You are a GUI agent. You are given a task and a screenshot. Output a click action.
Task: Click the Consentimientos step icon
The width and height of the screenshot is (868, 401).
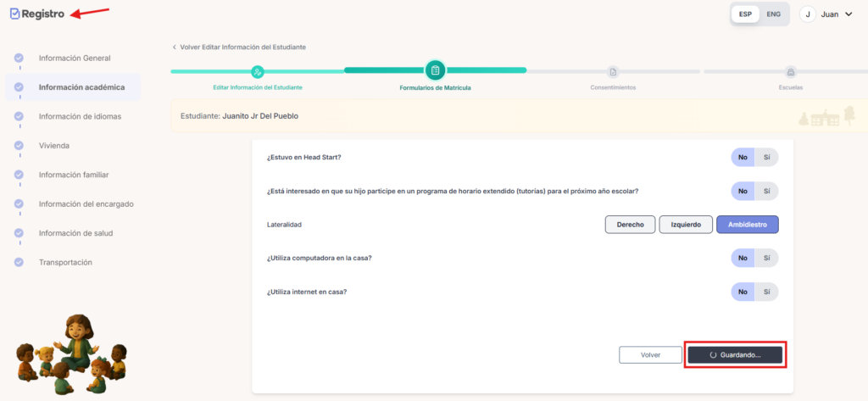613,71
